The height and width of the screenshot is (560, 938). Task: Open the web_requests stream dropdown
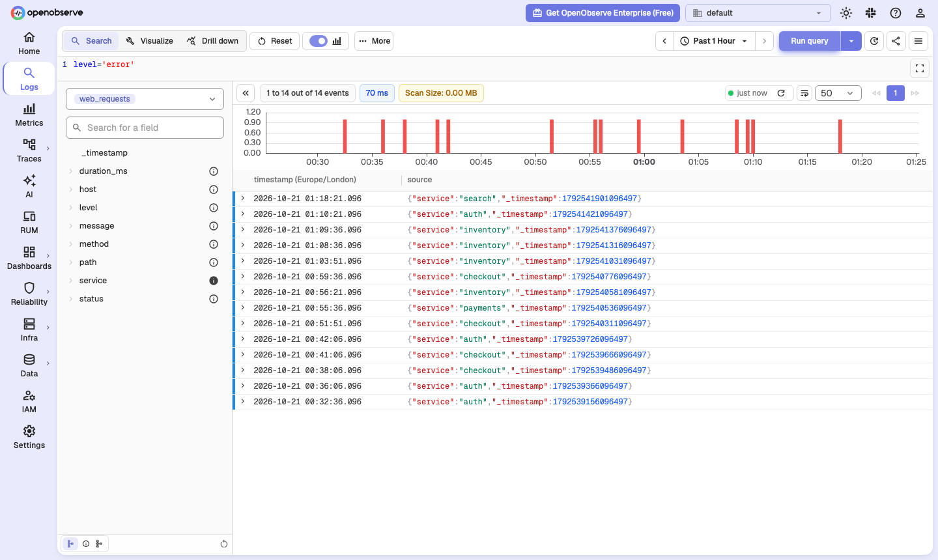point(145,99)
